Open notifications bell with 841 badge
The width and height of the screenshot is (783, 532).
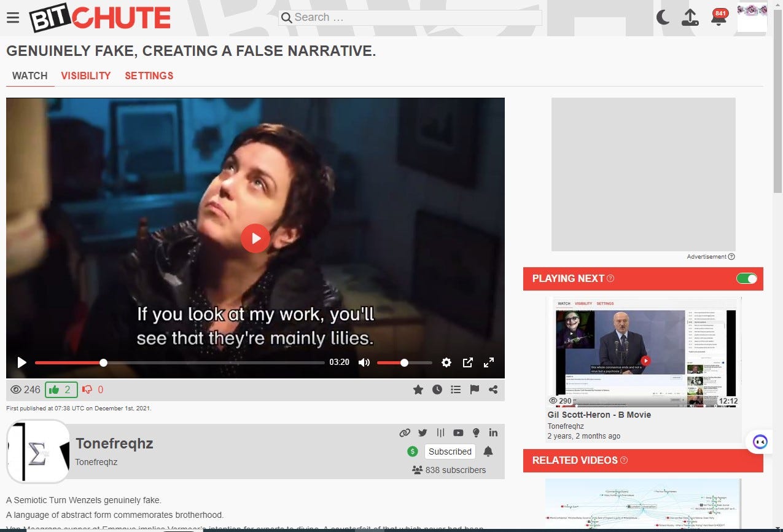click(x=718, y=17)
